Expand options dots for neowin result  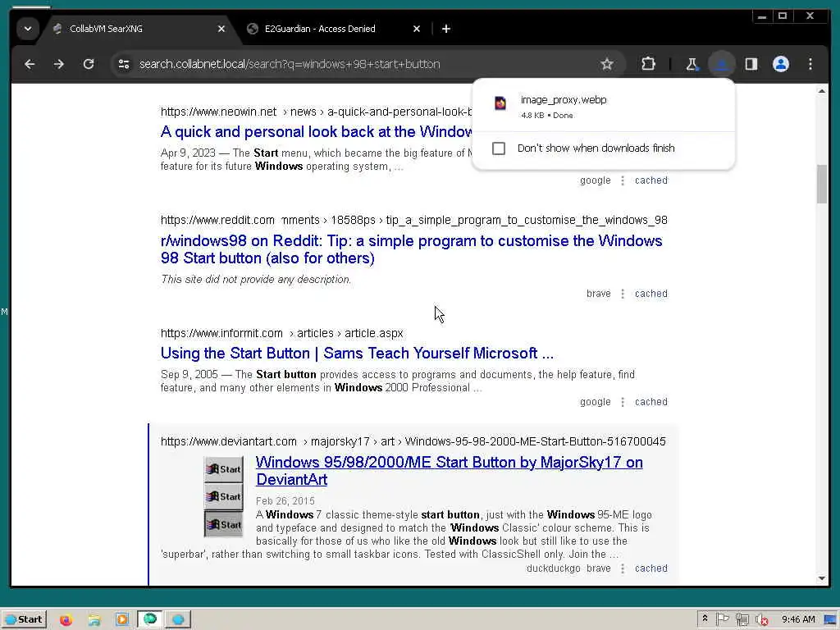click(623, 180)
